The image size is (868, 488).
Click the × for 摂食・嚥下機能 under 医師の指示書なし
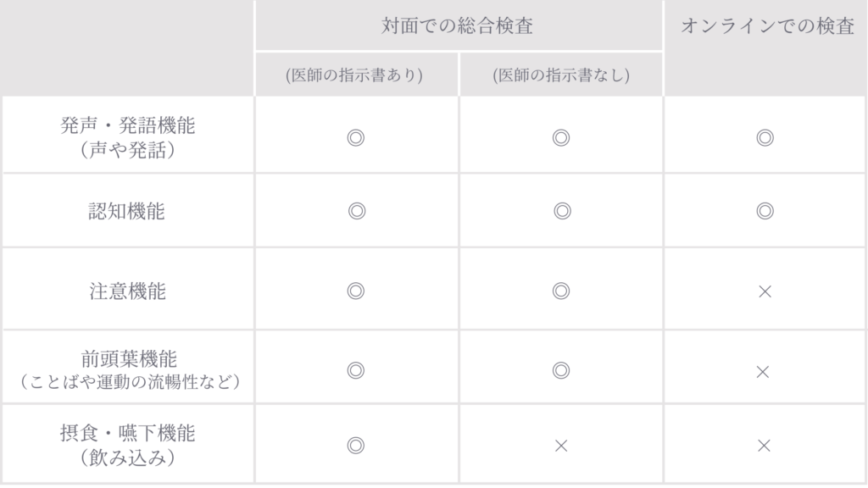[x=560, y=446]
